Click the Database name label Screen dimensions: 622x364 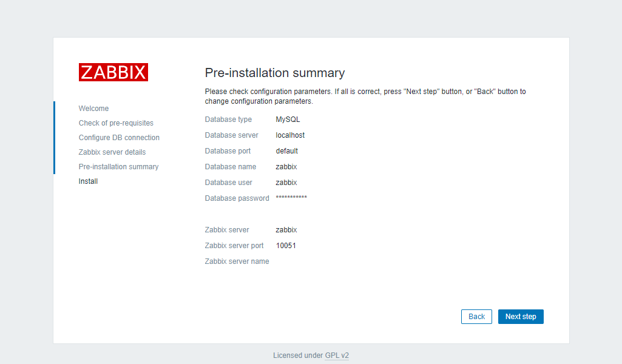[231, 167]
